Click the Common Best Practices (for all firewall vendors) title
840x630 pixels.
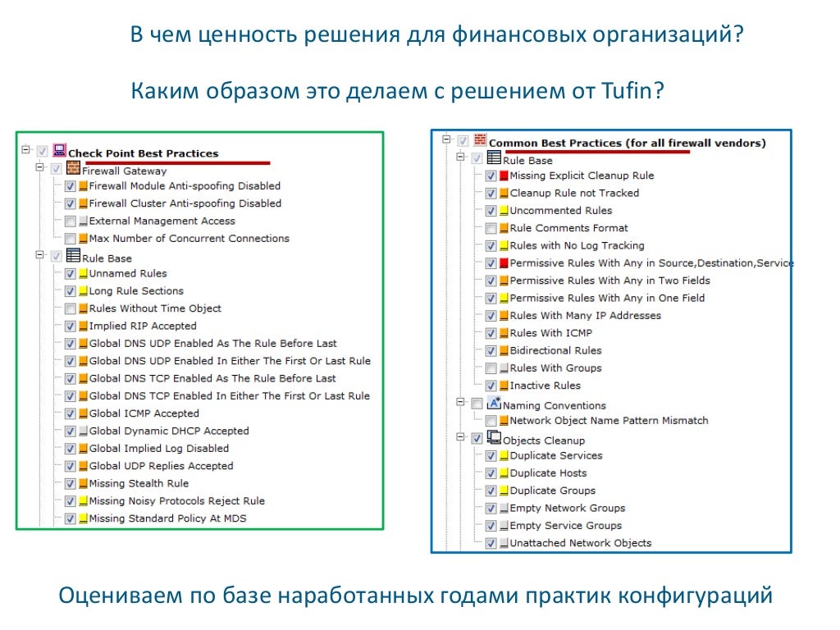tap(628, 143)
